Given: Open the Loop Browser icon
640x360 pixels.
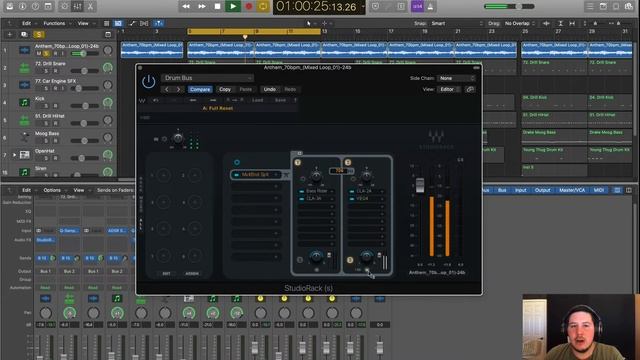Looking at the screenshot, I should pos(616,7).
